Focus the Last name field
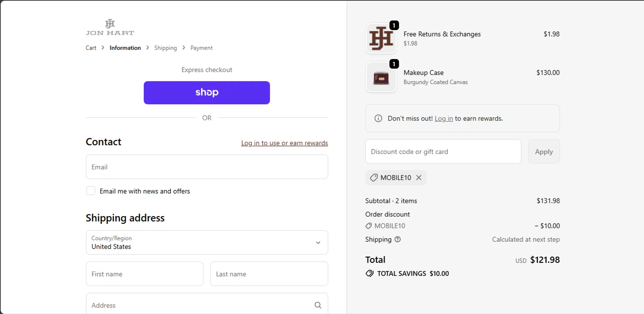Viewport: 644px width, 314px height. pos(269,274)
